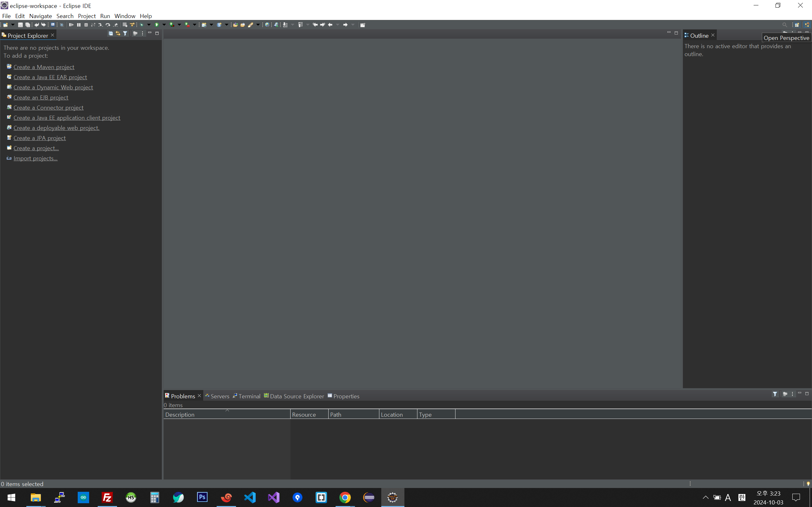Toggle Link with Editor in Project Explorer
Image resolution: width=812 pixels, height=507 pixels.
point(118,34)
